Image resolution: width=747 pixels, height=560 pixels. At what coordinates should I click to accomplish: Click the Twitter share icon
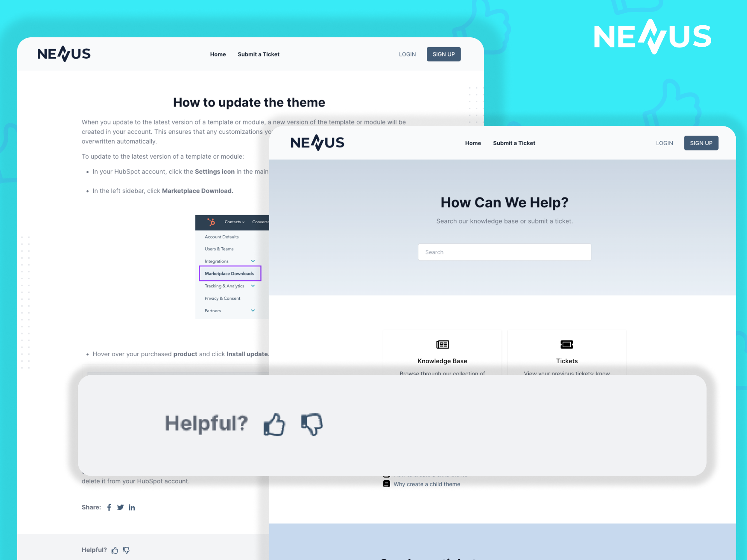pyautogui.click(x=121, y=507)
